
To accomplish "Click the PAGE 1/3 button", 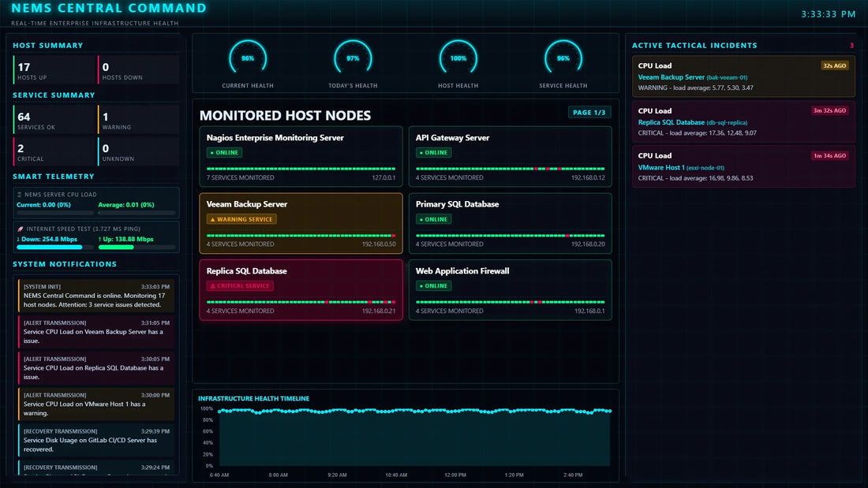I will tap(589, 112).
